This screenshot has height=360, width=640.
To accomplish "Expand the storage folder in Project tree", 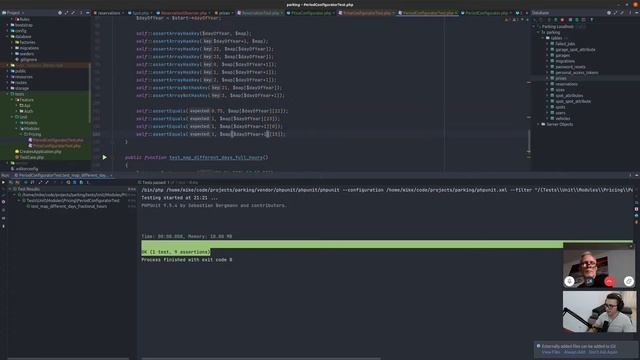I will click(x=7, y=88).
